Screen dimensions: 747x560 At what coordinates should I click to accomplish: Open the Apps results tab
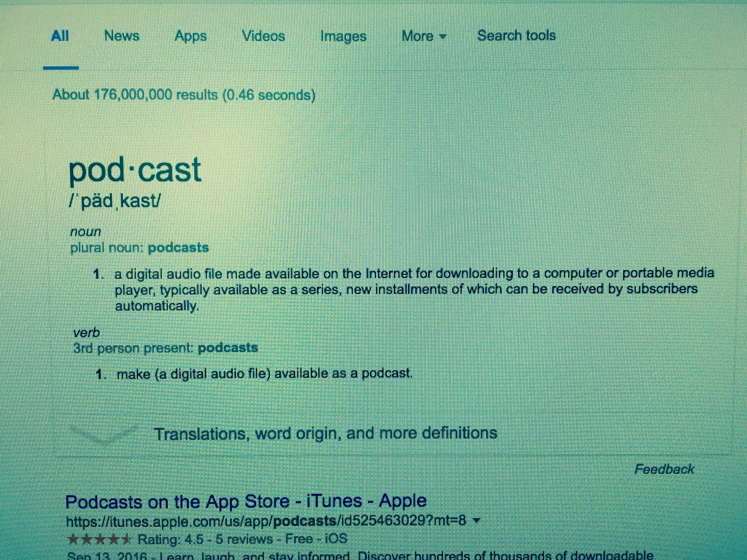tap(190, 36)
